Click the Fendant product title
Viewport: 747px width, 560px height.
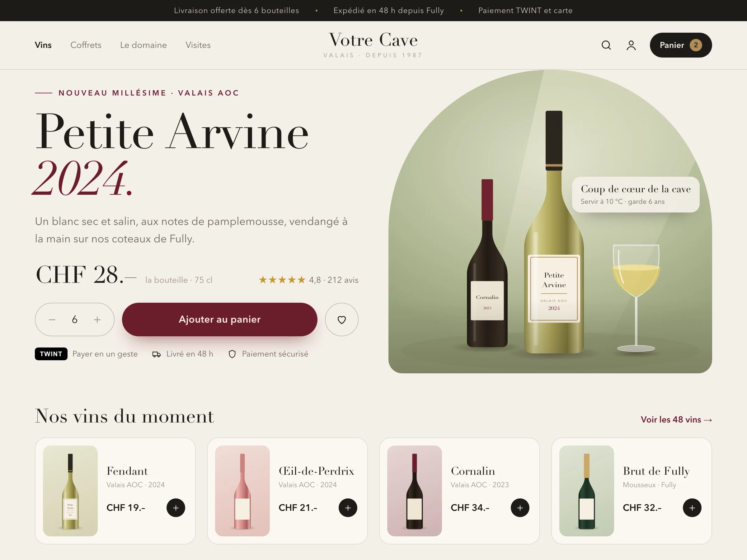point(127,471)
